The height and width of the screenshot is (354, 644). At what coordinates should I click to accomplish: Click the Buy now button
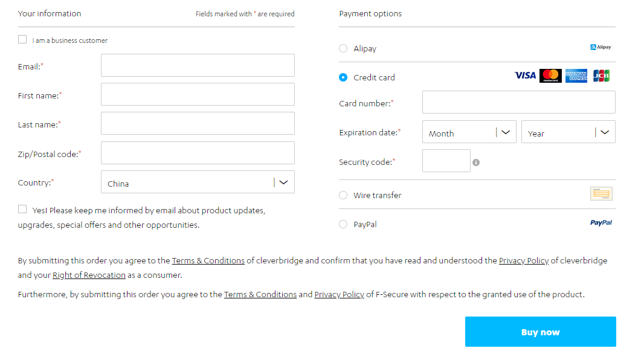(x=541, y=332)
